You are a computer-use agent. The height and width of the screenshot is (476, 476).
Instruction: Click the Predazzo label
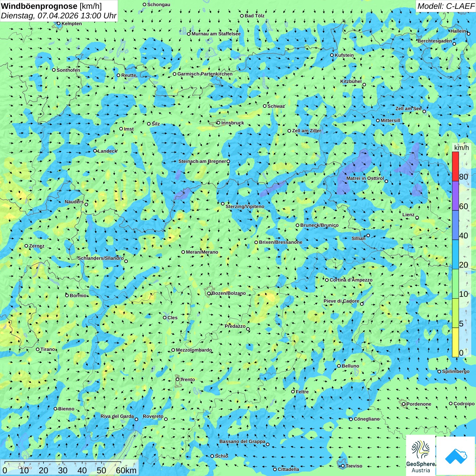pos(235,326)
